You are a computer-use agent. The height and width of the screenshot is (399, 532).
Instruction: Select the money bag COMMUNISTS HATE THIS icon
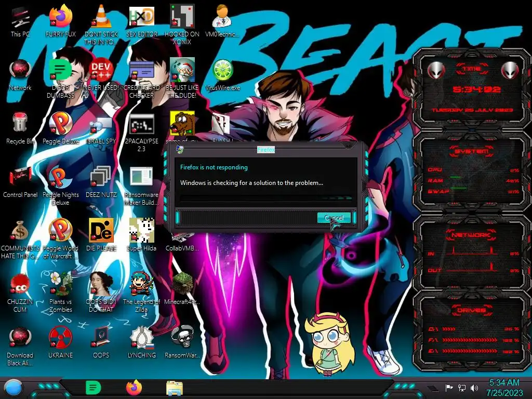tap(20, 239)
